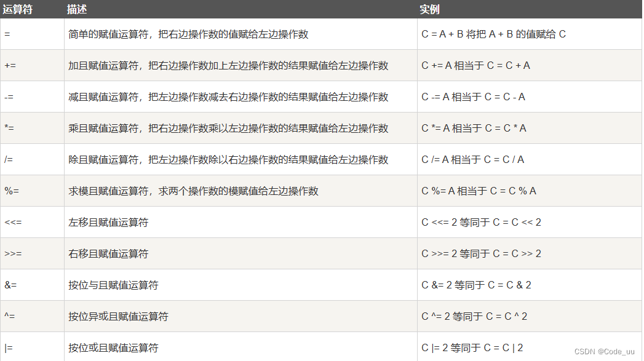Click example C /= A 相当于
Image resolution: width=644 pixels, height=361 pixels.
(473, 159)
